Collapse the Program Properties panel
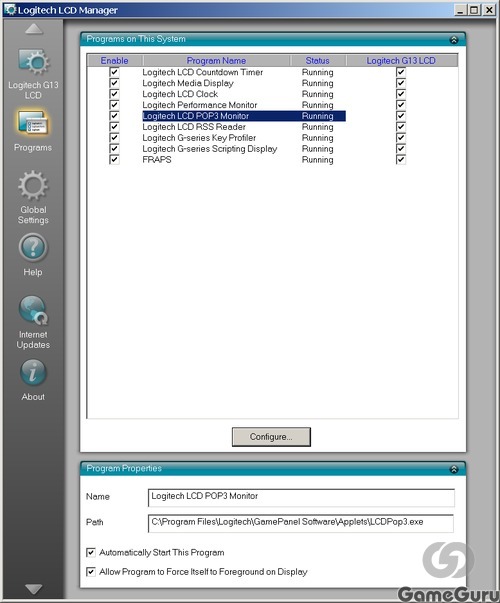500x603 pixels. 454,469
